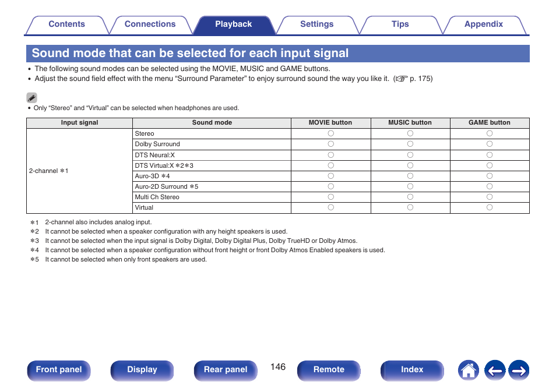Screen dimensions: 556x392
Task: Click the headphones Stereo and Virtual note
Action: 136,108
